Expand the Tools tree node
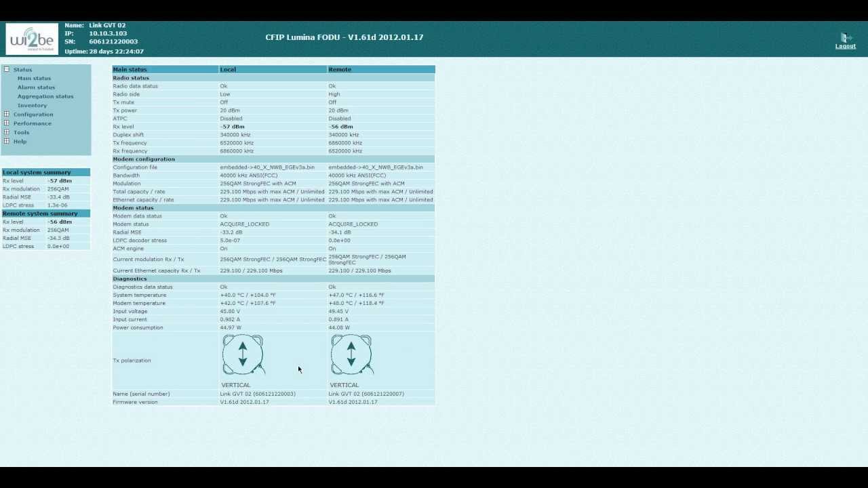 7,131
